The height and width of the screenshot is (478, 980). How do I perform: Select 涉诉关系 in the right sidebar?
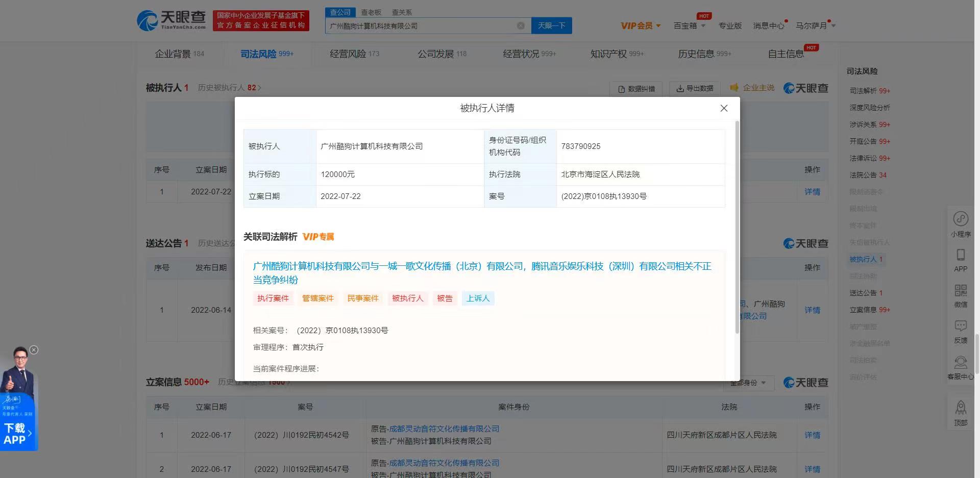pos(870,124)
